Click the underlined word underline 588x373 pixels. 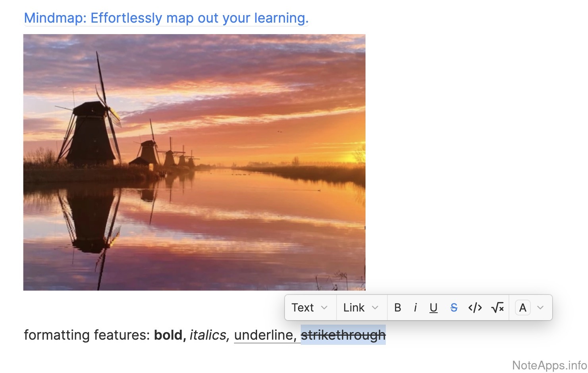click(263, 335)
